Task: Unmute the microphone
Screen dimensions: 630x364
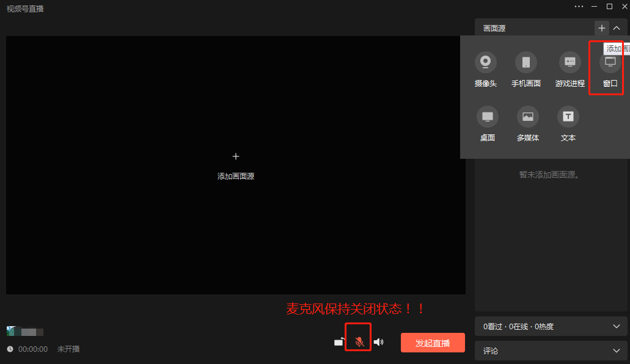Action: [x=358, y=342]
